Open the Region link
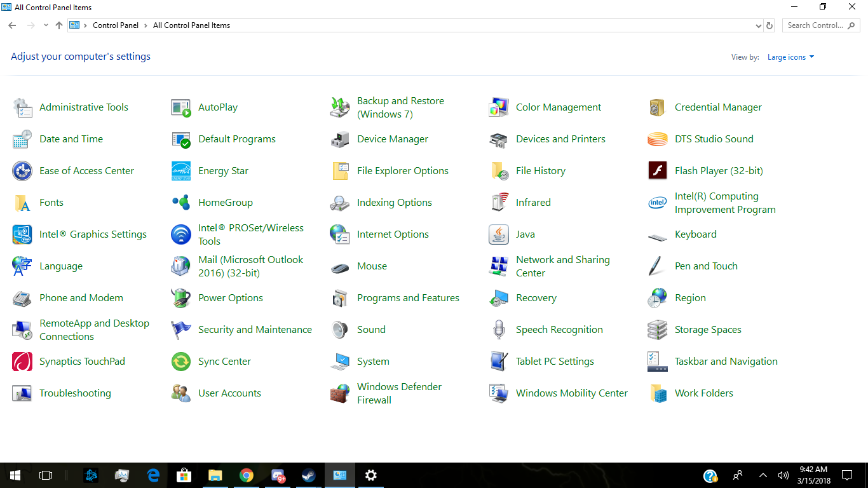This screenshot has width=868, height=488. click(x=690, y=298)
